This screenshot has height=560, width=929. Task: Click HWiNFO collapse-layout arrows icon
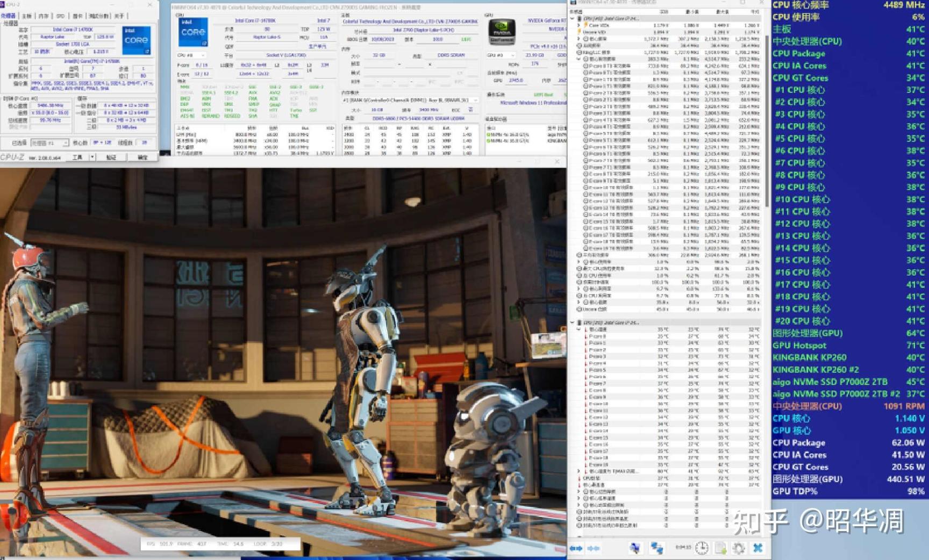594,548
